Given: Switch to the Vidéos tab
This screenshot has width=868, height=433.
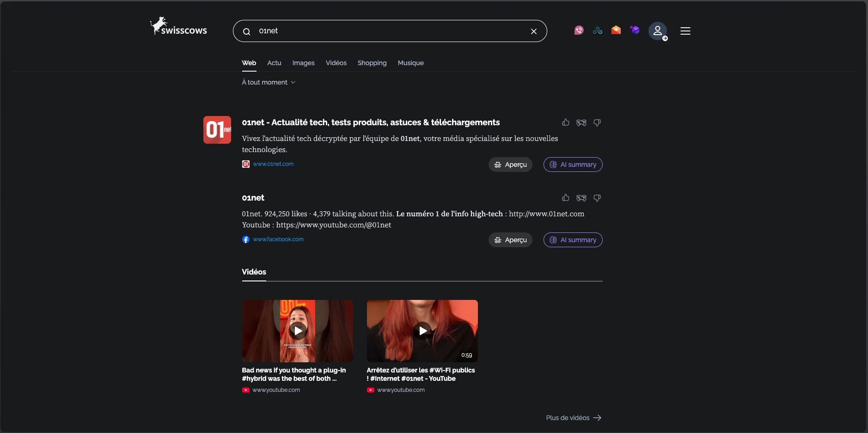Looking at the screenshot, I should pyautogui.click(x=336, y=63).
